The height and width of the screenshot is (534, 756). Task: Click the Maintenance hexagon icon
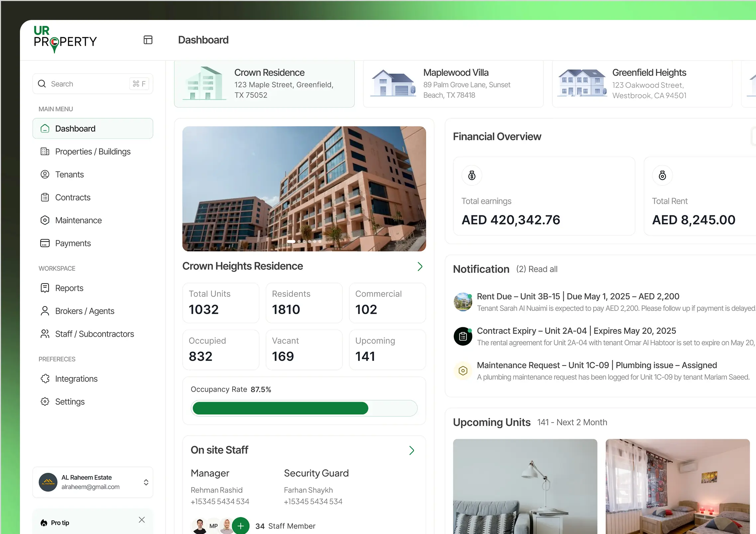click(x=45, y=220)
